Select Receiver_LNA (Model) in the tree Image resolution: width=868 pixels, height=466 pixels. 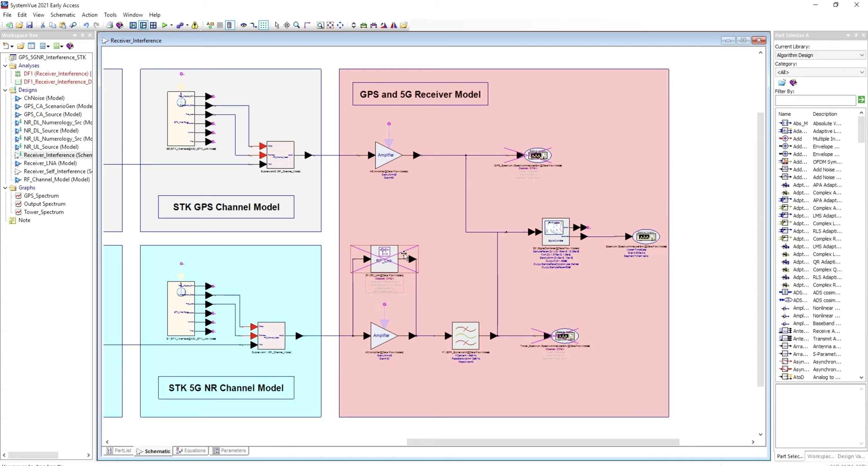[50, 163]
